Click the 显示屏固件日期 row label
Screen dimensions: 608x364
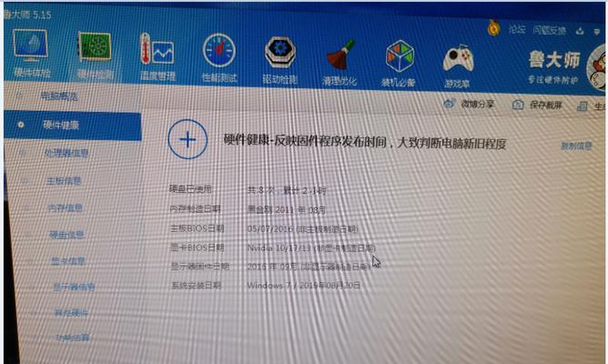pos(200,267)
